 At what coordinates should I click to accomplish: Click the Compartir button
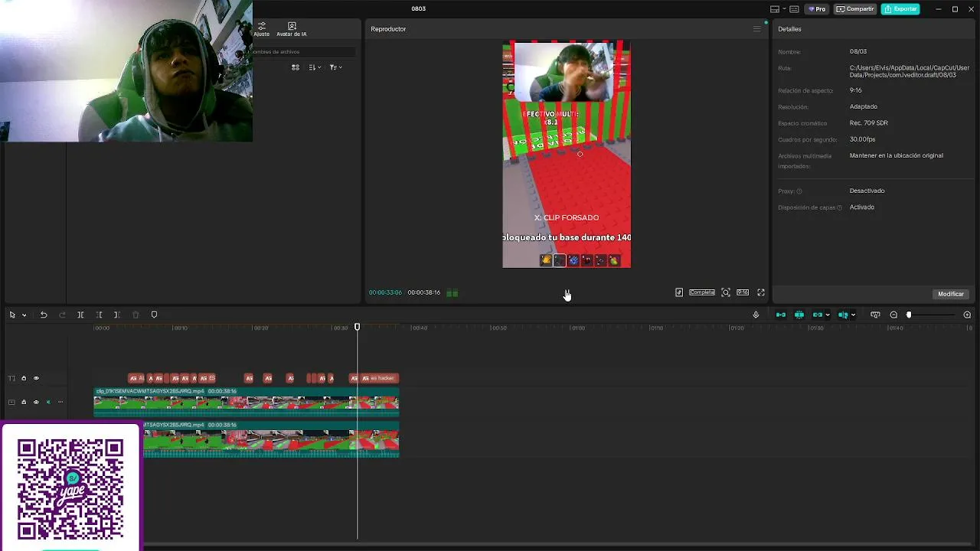click(855, 9)
